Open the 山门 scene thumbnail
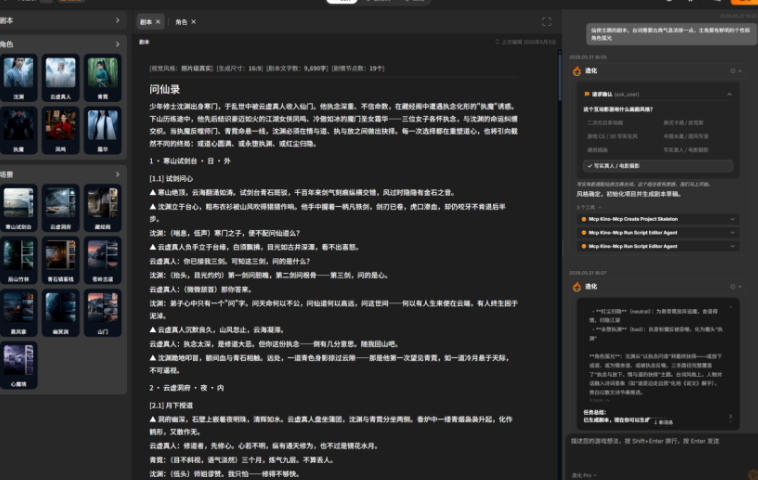Image resolution: width=758 pixels, height=480 pixels. (102, 313)
